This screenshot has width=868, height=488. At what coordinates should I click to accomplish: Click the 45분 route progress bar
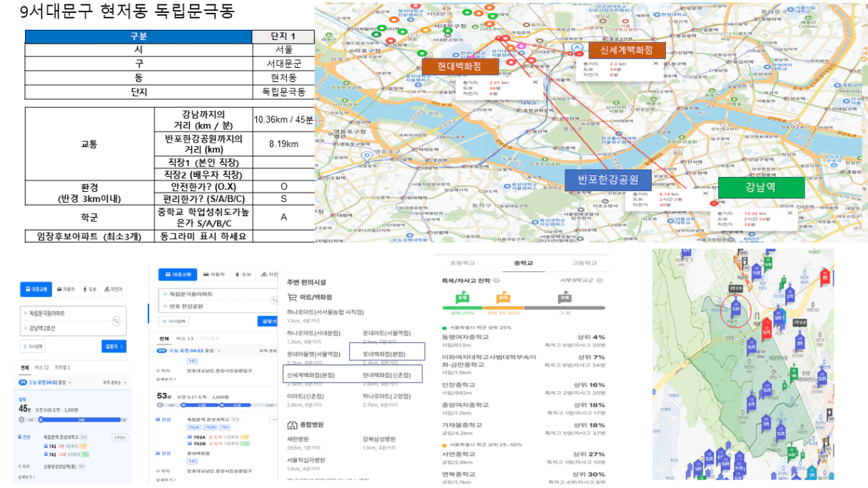click(73, 420)
